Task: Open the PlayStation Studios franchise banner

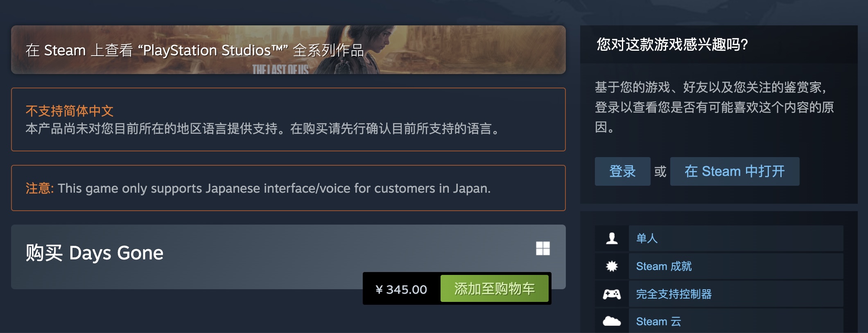Action: tap(288, 50)
